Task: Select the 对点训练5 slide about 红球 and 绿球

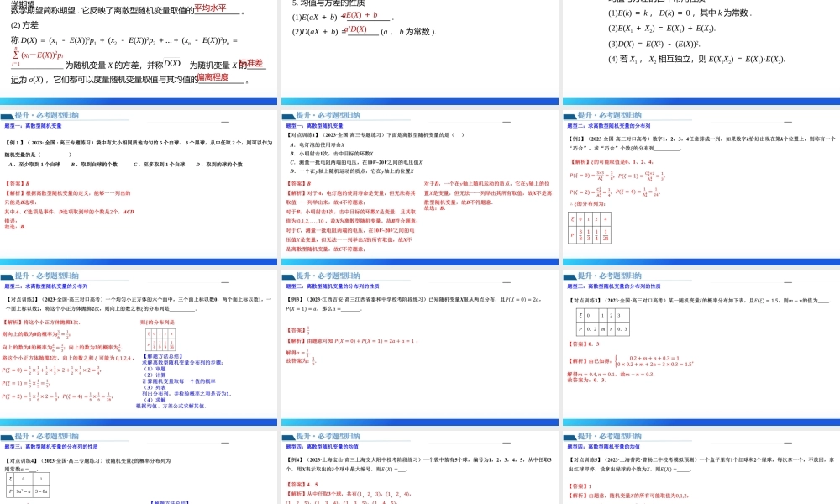Action: 701,468
